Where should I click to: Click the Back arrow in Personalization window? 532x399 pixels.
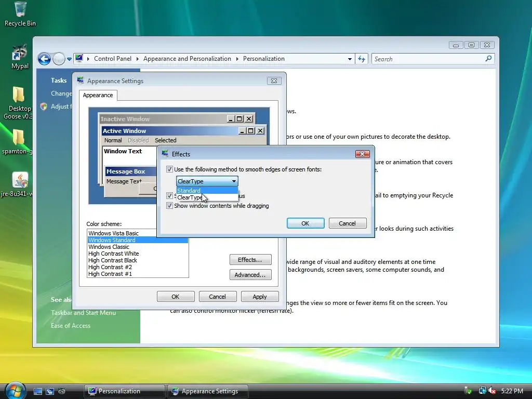click(44, 59)
